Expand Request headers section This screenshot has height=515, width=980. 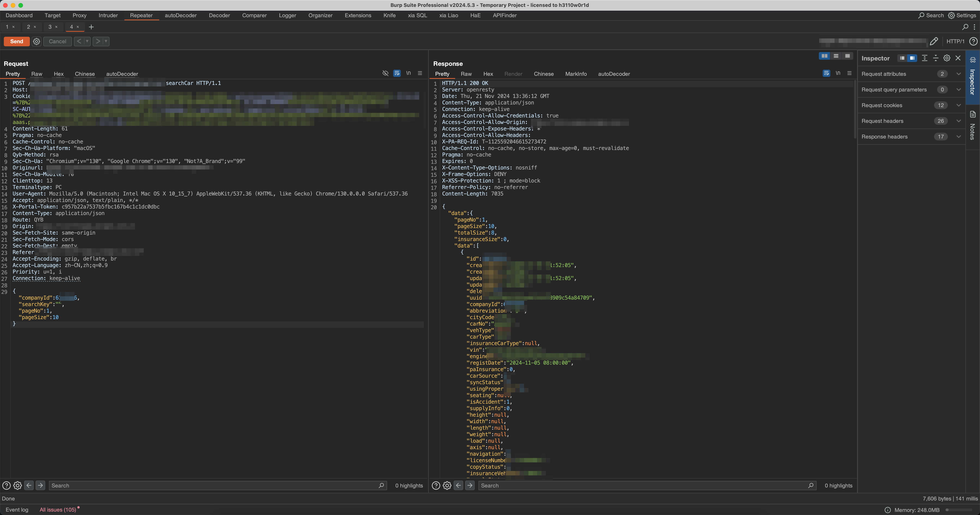click(911, 121)
